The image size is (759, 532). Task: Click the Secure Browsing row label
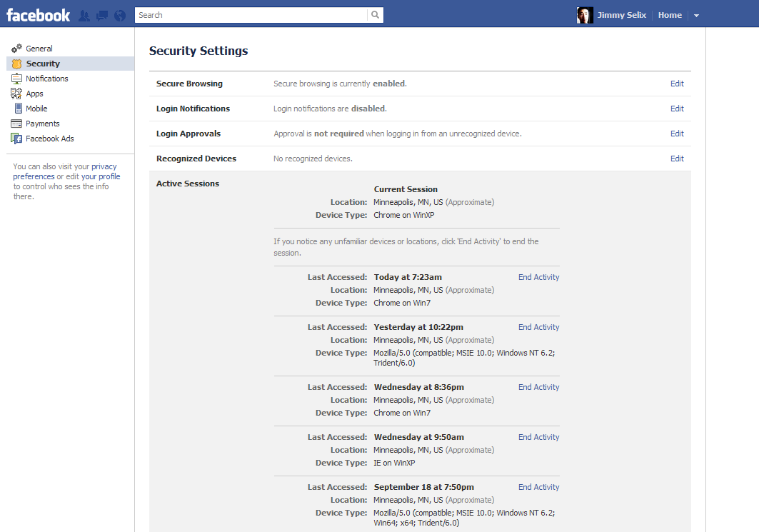[189, 84]
